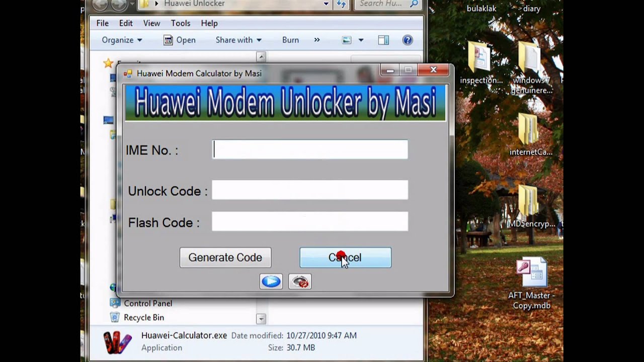This screenshot has width=644, height=362.
Task: Click the navigation pane scroll down arrow
Action: [261, 319]
